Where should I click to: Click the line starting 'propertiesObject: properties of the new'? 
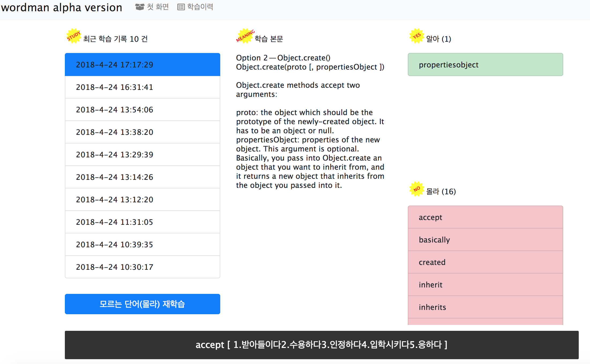click(x=308, y=140)
